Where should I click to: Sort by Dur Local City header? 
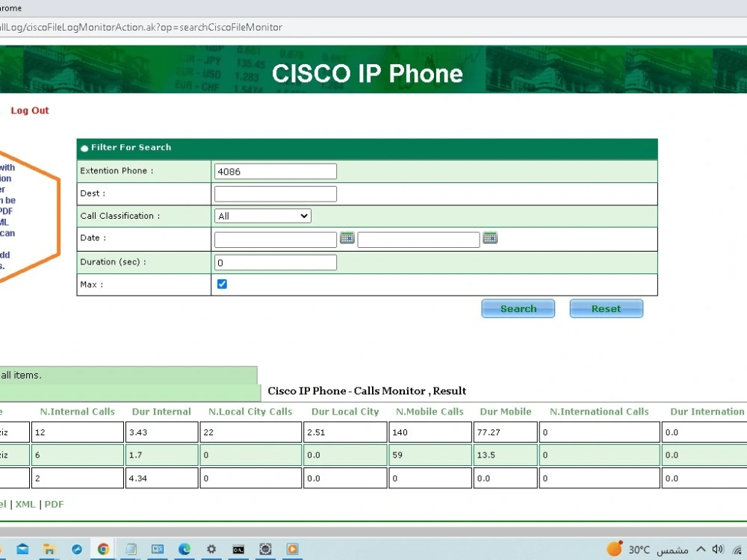tap(345, 412)
